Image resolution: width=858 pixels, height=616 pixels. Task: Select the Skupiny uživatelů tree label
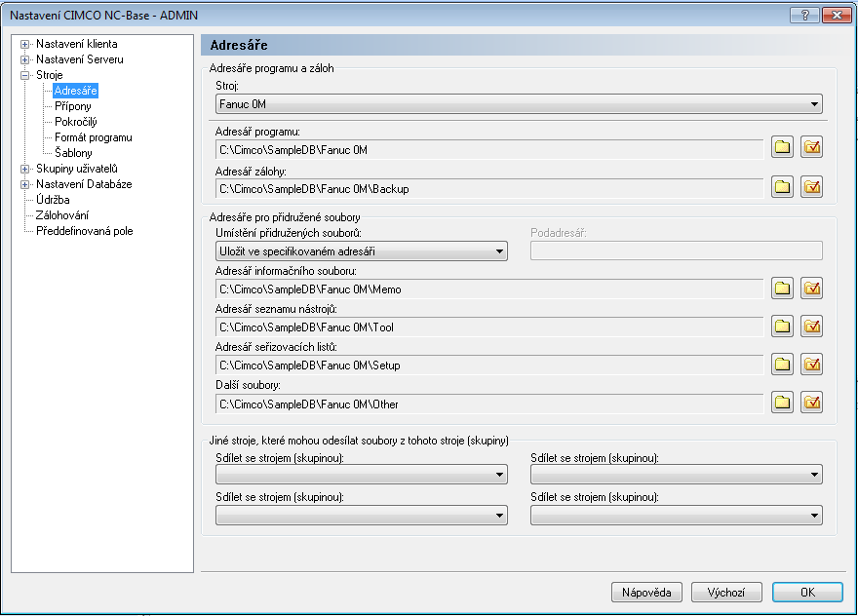click(x=77, y=169)
